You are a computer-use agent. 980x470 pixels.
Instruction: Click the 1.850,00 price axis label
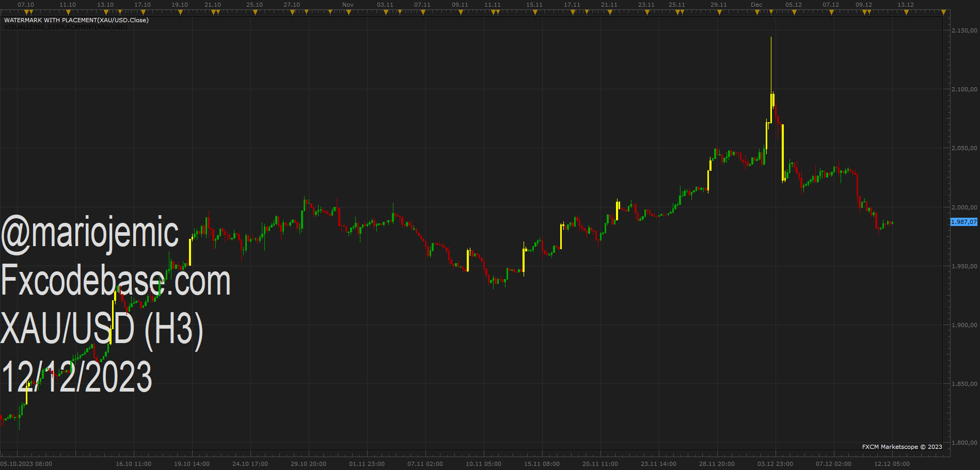(x=964, y=384)
